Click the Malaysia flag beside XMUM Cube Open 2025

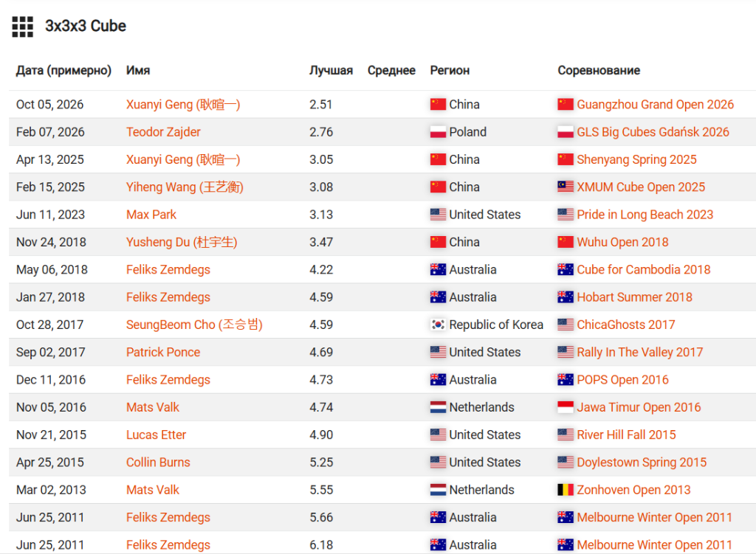[566, 187]
